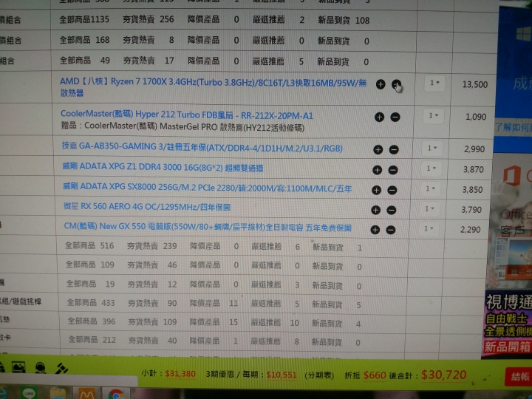Click plus icon for CoolerMaster Hyper 212 Turbo
532x399 pixels.
pyautogui.click(x=379, y=117)
